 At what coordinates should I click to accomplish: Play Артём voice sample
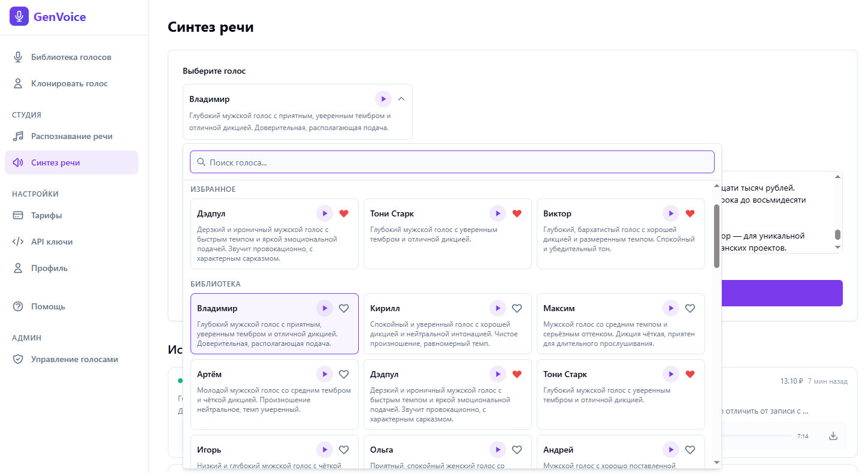pyautogui.click(x=324, y=374)
